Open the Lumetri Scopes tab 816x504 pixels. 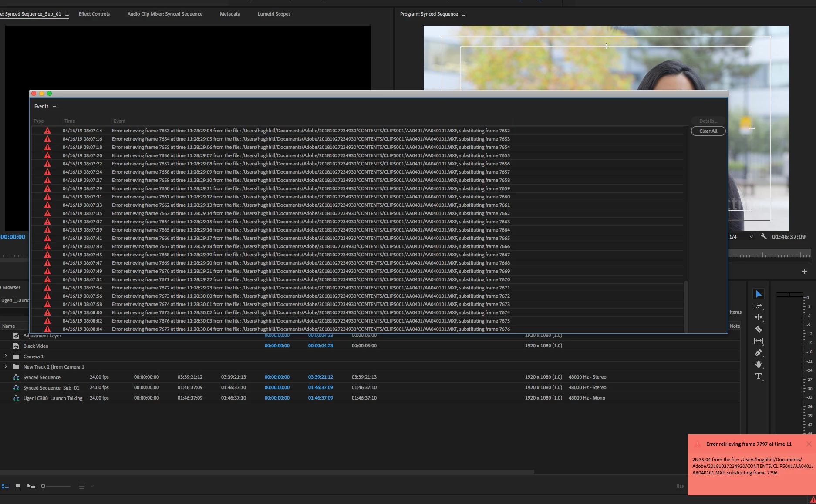pos(274,14)
